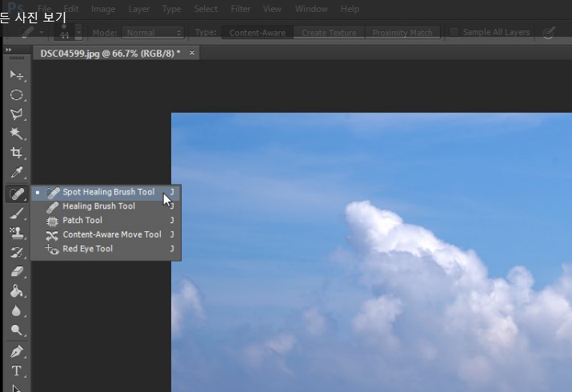Click the Spot Healing Brush toolbar icon
Viewport: 572px width, 392px height.
17,194
